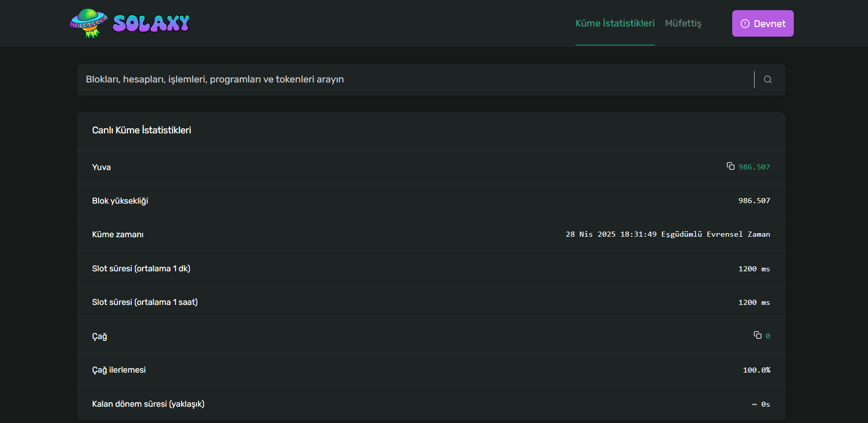This screenshot has width=868, height=423.
Task: Click the Blok yüksekliği value 986.507
Action: [x=755, y=201]
